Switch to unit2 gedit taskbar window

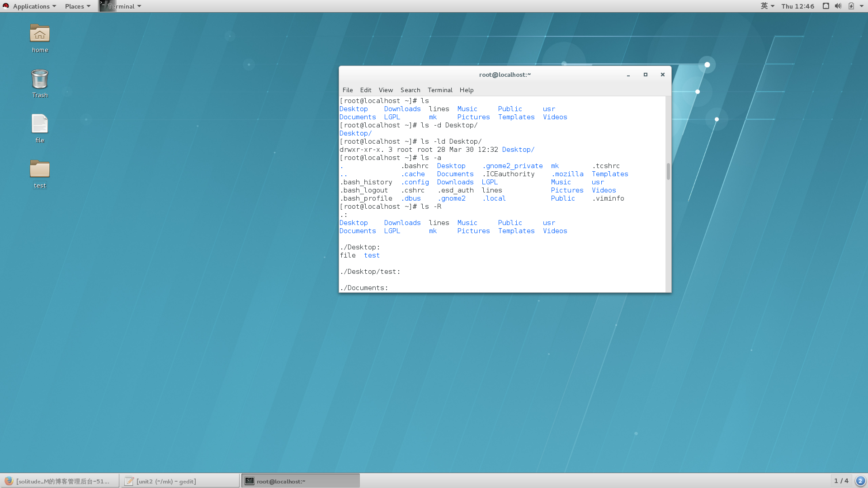click(x=180, y=481)
